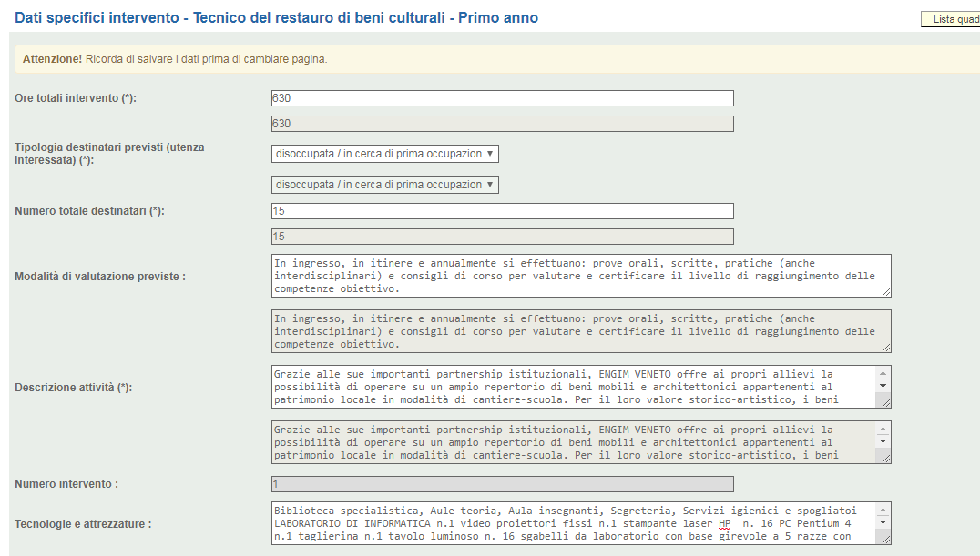Click the editable Ore totali intervento field
The height and width of the screenshot is (556, 980).
pos(502,98)
